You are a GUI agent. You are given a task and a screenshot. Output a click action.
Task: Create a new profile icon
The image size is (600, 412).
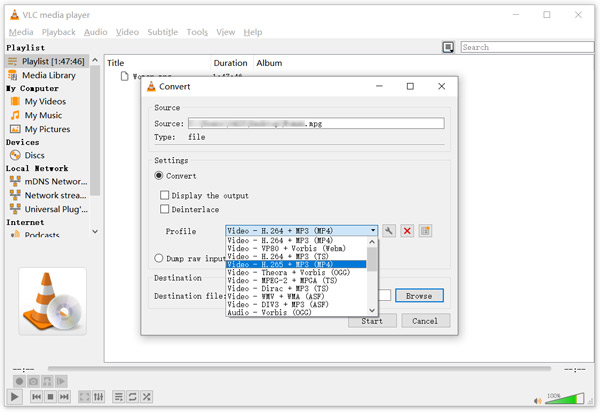click(425, 231)
